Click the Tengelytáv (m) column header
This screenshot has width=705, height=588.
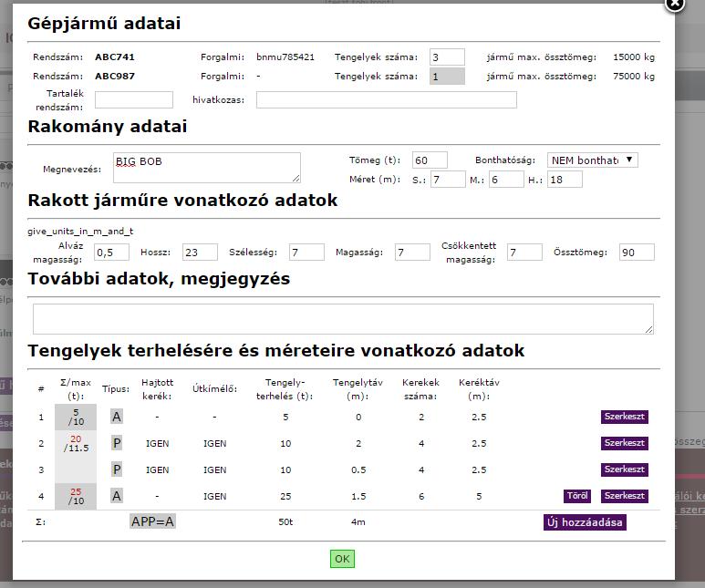point(358,389)
